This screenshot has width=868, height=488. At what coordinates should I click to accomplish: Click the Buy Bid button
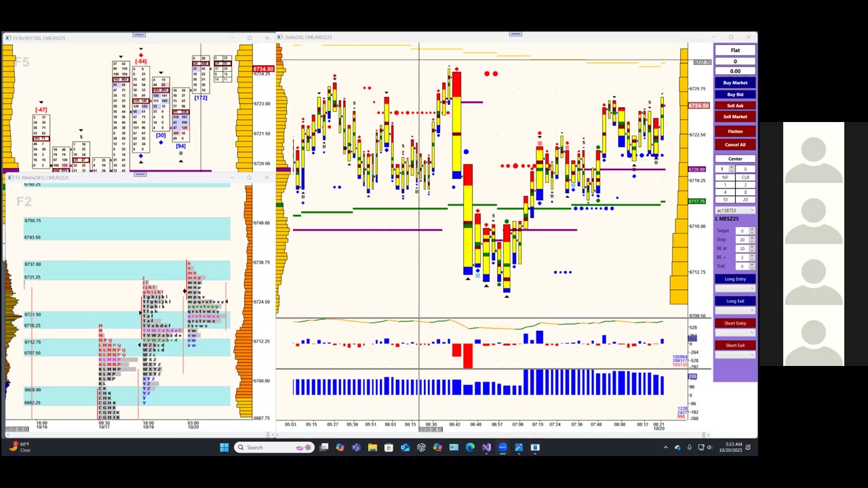(x=735, y=94)
